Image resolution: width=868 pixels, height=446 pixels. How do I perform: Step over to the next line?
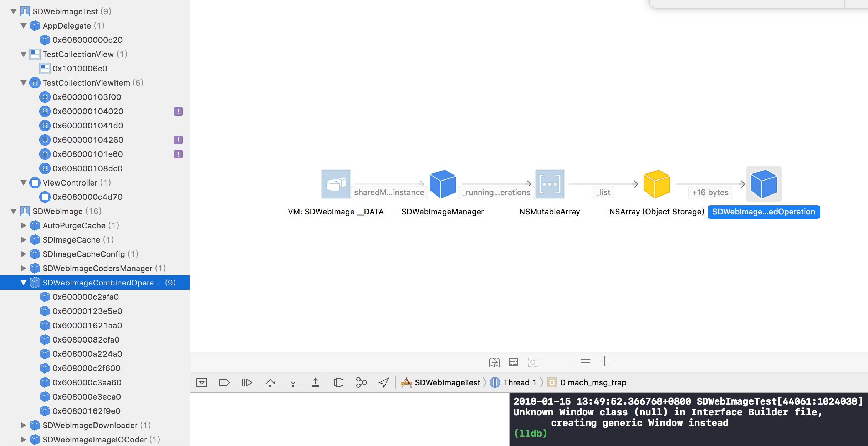(x=270, y=382)
